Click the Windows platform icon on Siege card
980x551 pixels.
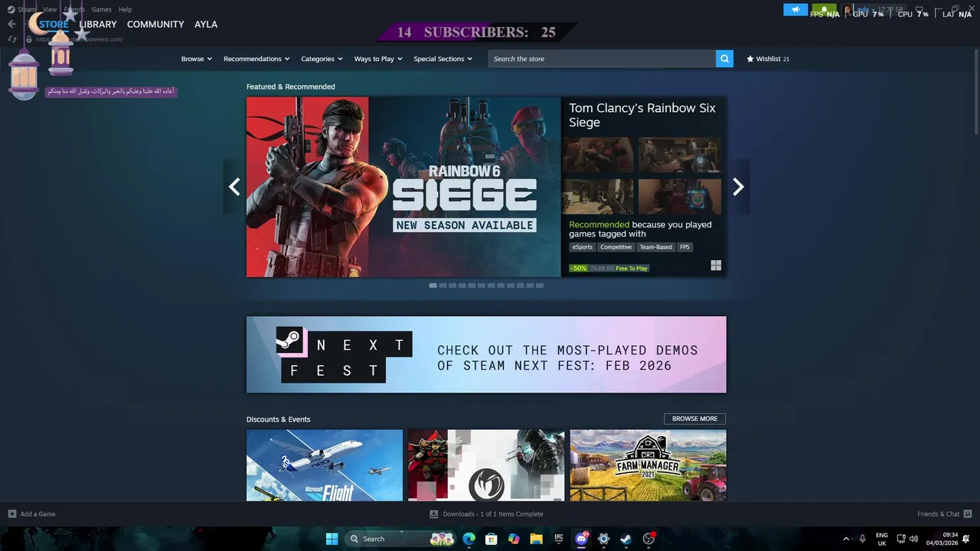click(x=716, y=266)
